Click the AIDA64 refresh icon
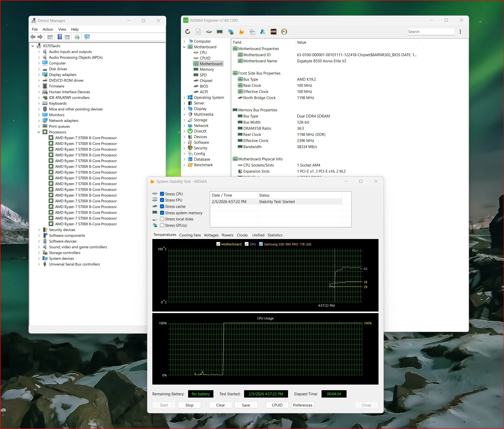Screen dimensions: 504x429 (x=188, y=32)
